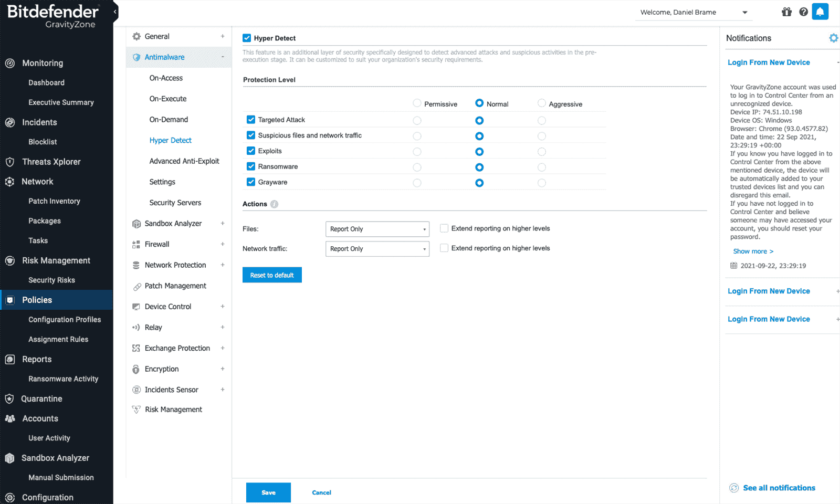Open Advanced Anti-Exploit settings

[x=184, y=161]
